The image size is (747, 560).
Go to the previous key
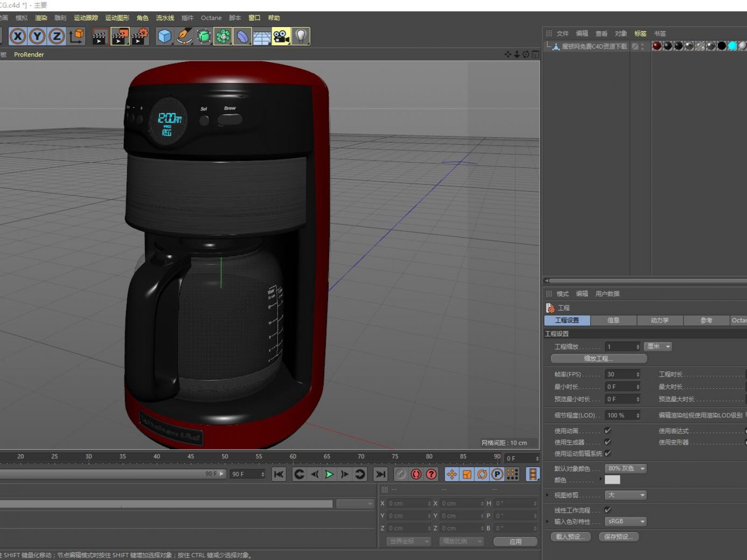pyautogui.click(x=299, y=474)
